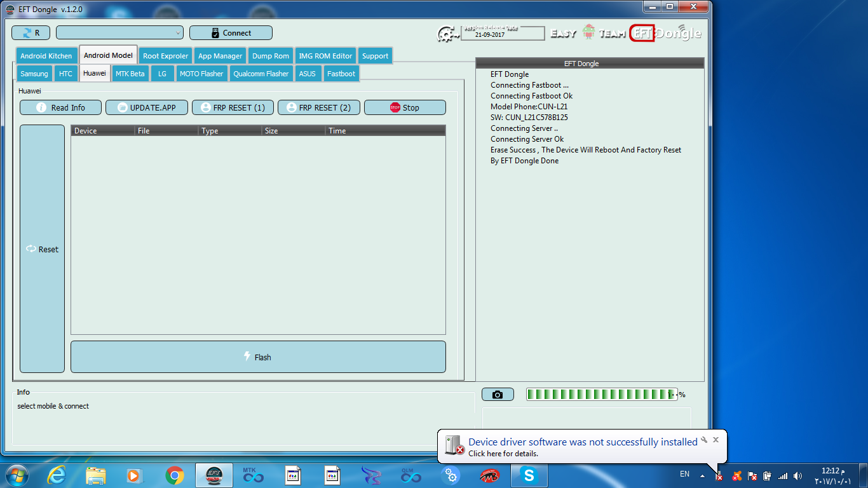Select the LG brand tab
The width and height of the screenshot is (868, 488).
(162, 74)
